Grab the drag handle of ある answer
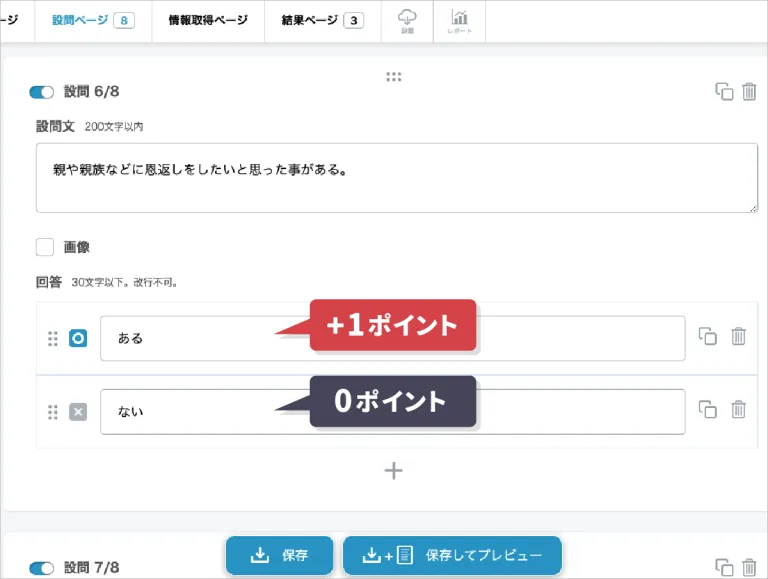Screen dimensions: 768x579 53,338
